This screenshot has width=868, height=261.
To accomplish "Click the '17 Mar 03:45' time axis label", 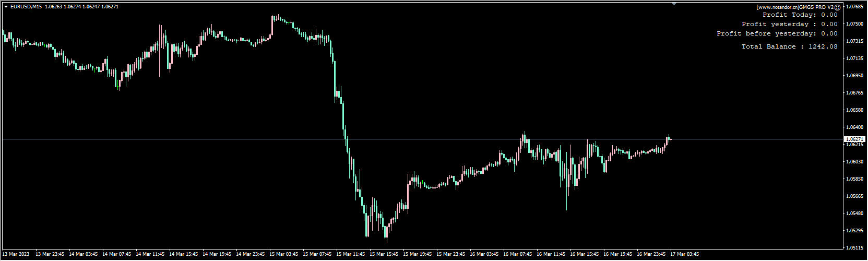I will (685, 255).
